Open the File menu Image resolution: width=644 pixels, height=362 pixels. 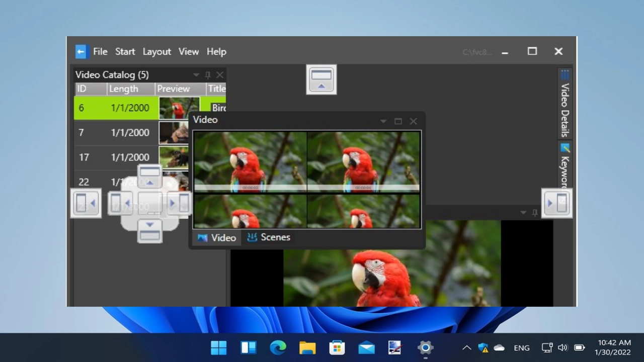100,51
